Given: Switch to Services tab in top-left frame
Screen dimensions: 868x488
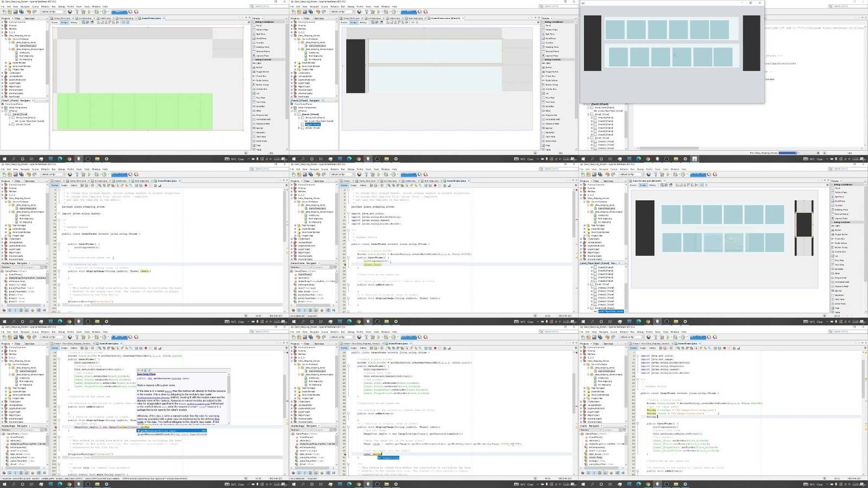Looking at the screenshot, I should click(x=30, y=18).
